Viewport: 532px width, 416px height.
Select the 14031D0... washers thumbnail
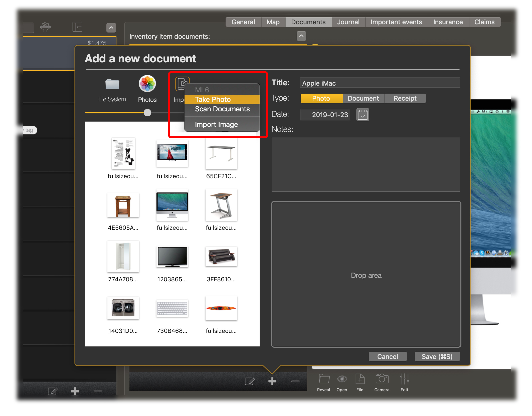click(123, 308)
